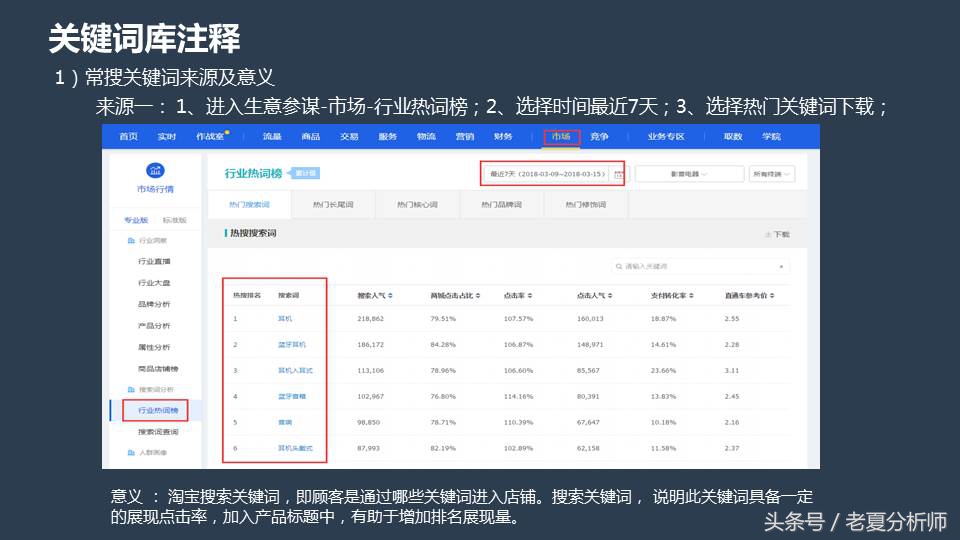Screen dimensions: 960x540
Task: Click the 下载 download icon
Action: pyautogui.click(x=768, y=234)
